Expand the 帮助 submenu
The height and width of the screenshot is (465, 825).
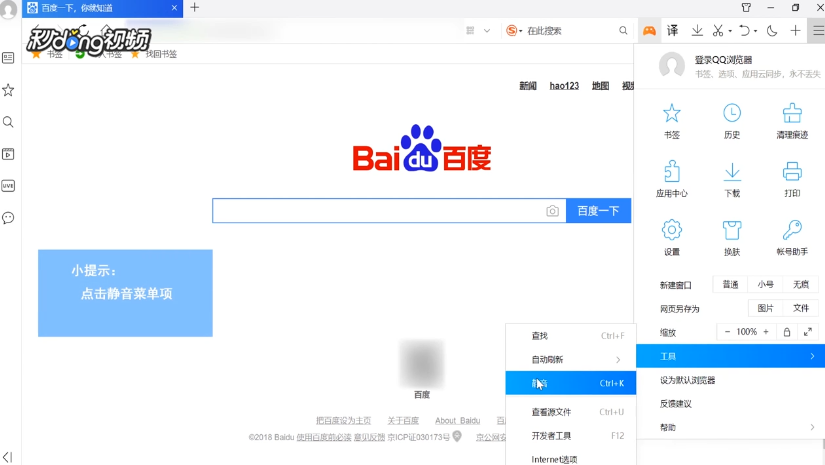click(730, 427)
